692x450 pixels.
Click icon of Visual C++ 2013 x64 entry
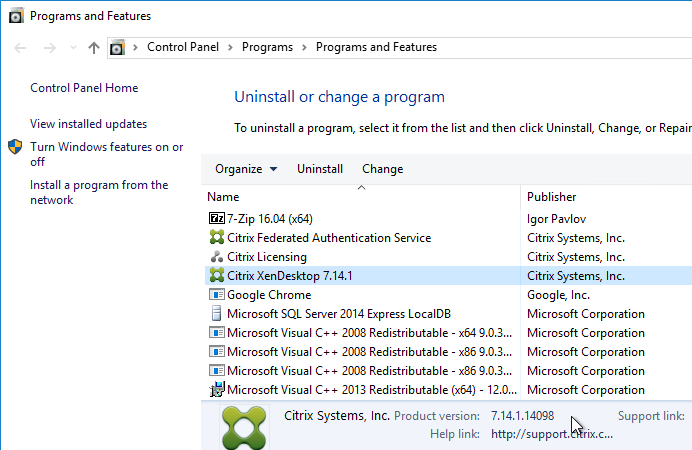[x=217, y=389]
